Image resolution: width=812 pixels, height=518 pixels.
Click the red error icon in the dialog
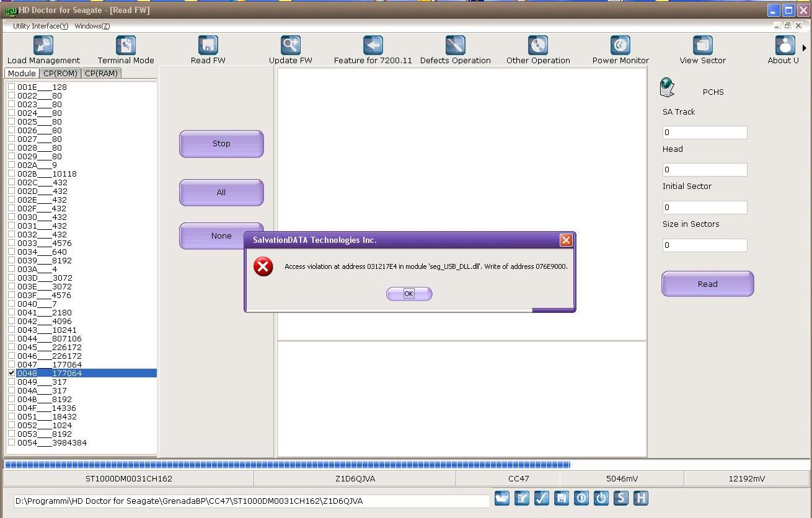pos(263,267)
